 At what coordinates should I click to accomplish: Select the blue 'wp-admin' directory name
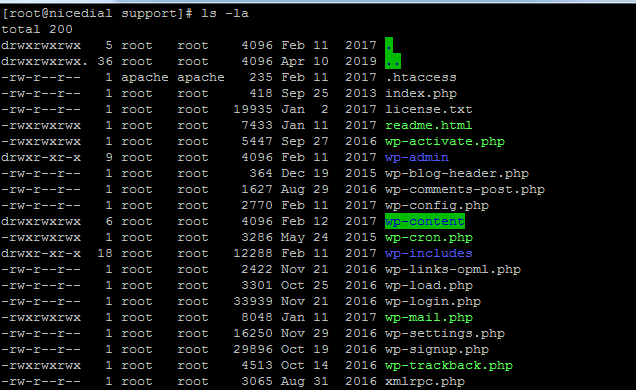click(417, 157)
